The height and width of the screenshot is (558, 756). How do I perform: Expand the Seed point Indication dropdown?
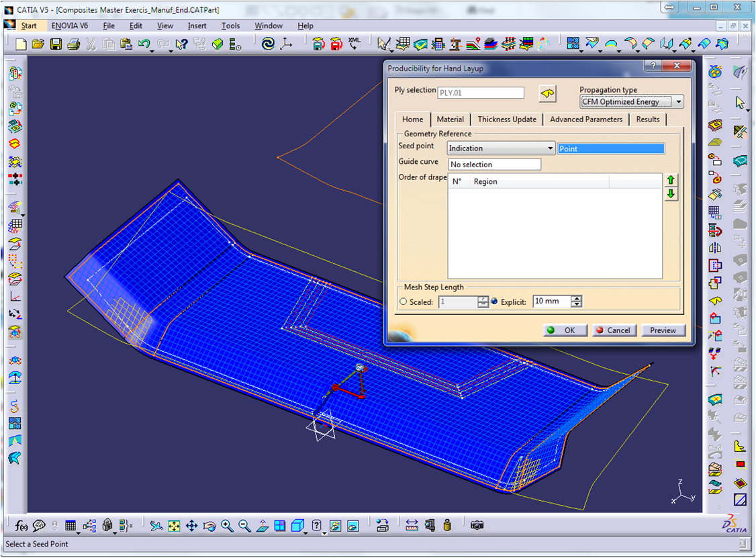pyautogui.click(x=551, y=148)
